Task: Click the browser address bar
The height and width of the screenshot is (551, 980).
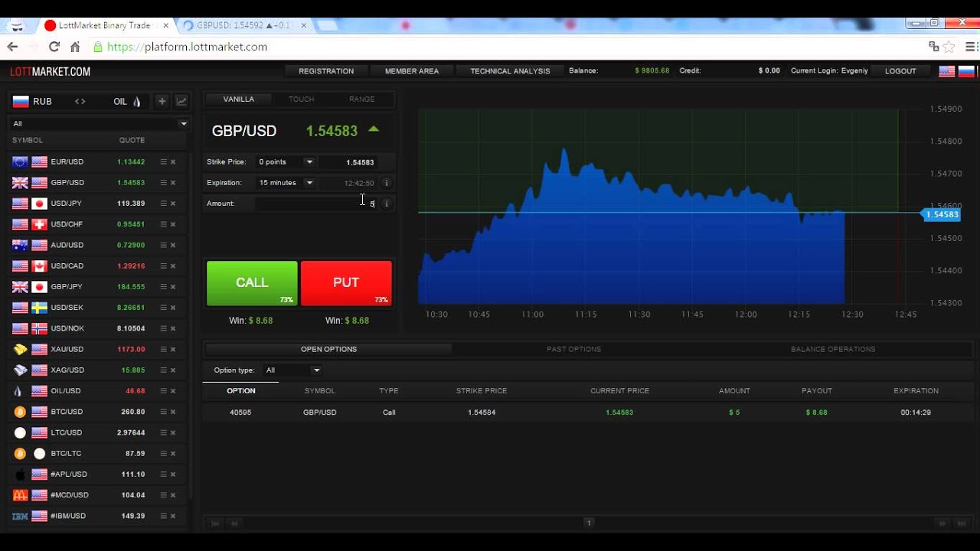Action: pyautogui.click(x=505, y=47)
